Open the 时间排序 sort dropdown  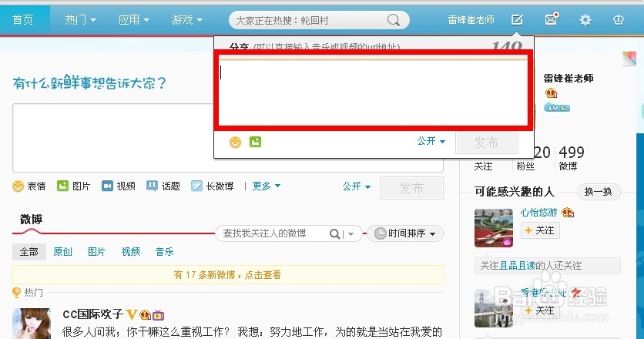coord(405,233)
